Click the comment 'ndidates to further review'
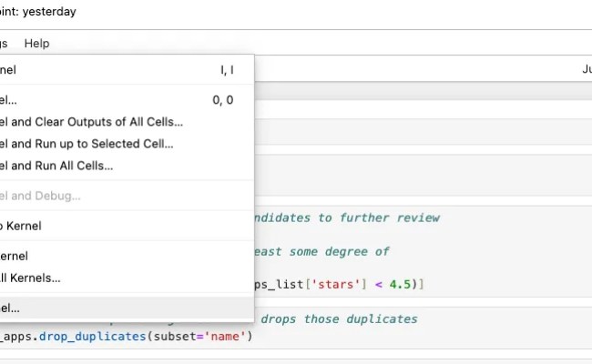 [347, 217]
